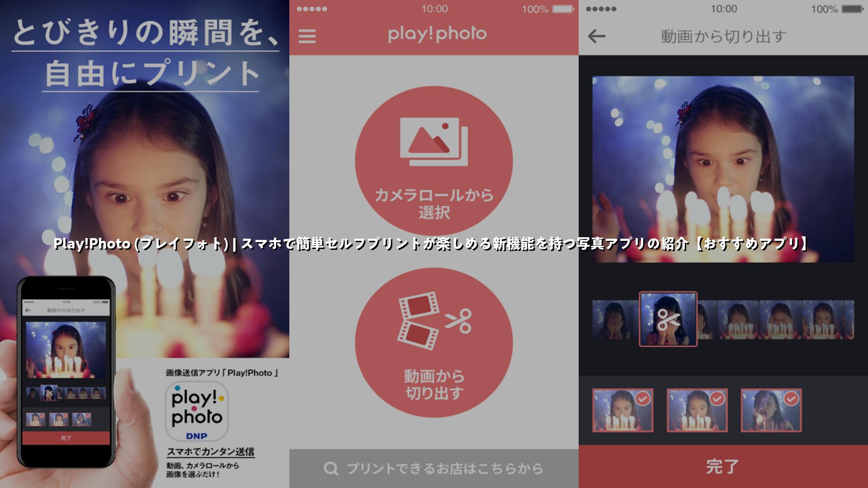Select the highlighted scissors frame in timeline

pos(668,319)
